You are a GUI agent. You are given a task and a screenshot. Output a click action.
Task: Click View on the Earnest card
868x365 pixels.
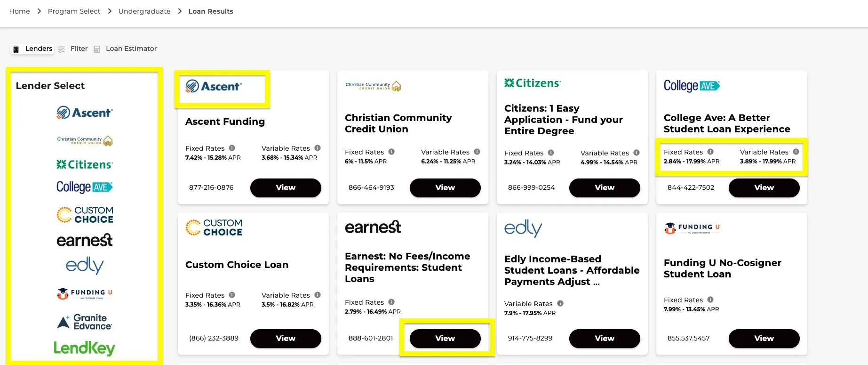click(x=445, y=338)
